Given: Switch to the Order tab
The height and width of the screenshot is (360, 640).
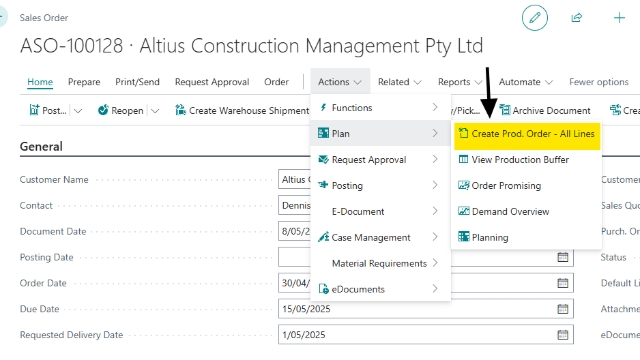Looking at the screenshot, I should coord(276,82).
